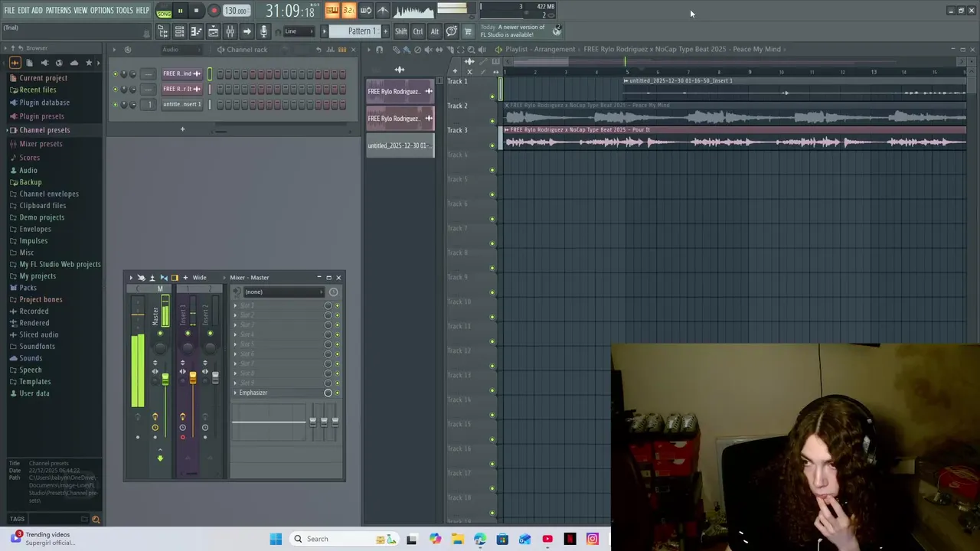Open the shopping cart content library icon

pyautogui.click(x=468, y=31)
